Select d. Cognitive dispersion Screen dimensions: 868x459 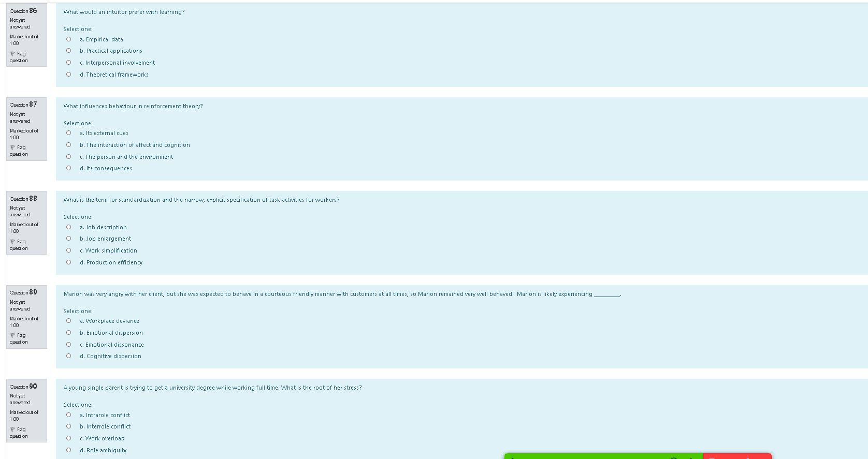(68, 356)
